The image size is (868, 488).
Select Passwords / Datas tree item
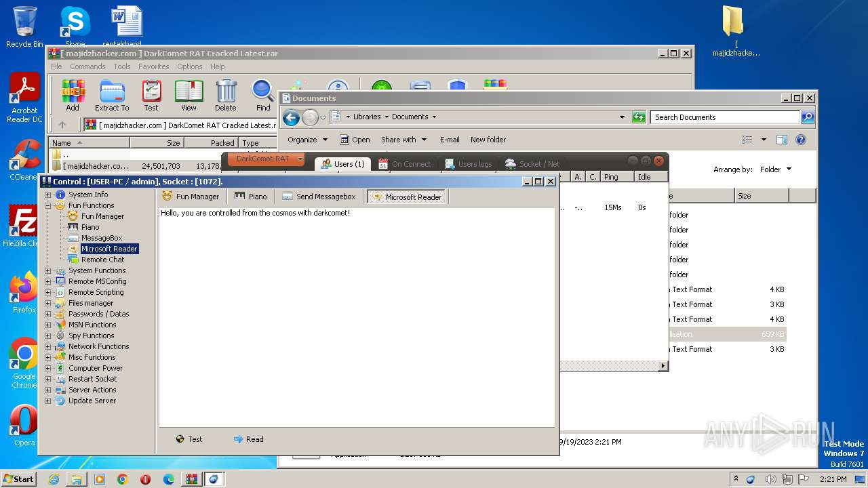(98, 314)
